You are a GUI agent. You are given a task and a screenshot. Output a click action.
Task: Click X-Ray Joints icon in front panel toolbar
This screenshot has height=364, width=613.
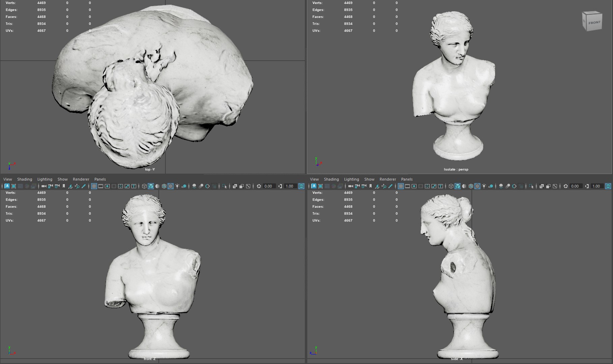pos(248,186)
